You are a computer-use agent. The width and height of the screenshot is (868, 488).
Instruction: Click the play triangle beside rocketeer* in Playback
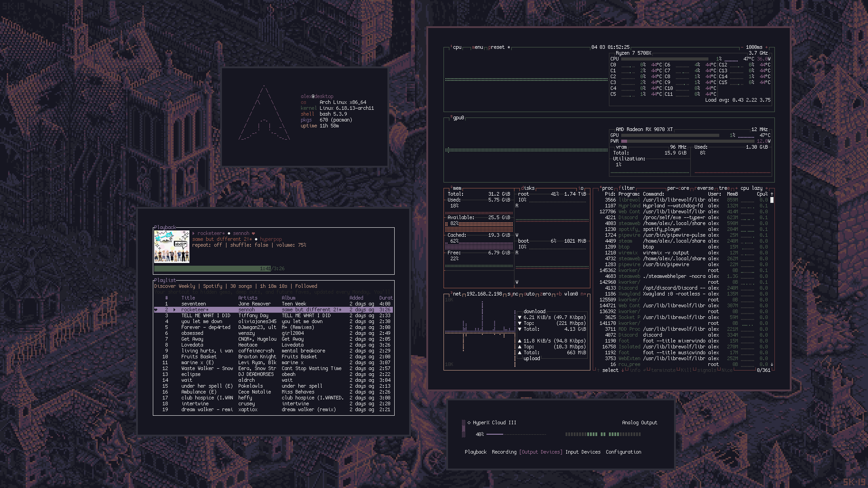(x=193, y=234)
